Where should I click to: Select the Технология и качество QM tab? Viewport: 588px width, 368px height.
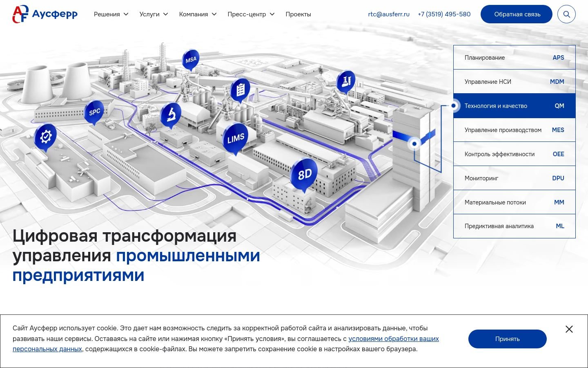click(514, 106)
